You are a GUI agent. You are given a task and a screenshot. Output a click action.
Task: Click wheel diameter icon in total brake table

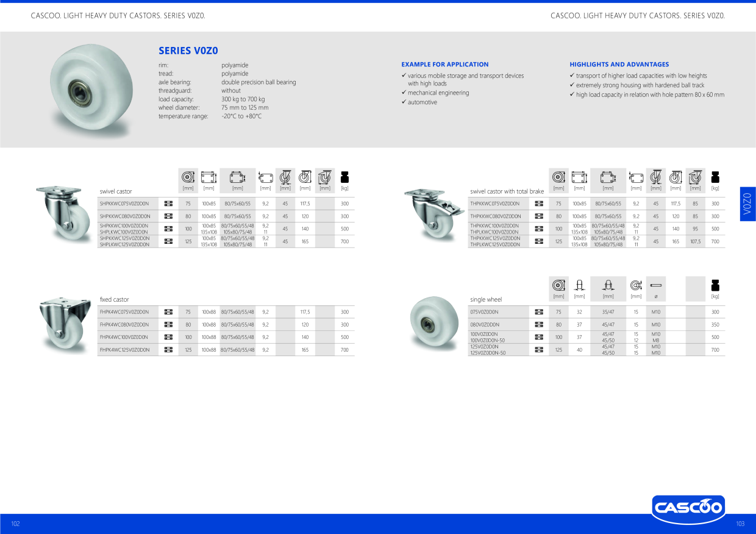(558, 177)
